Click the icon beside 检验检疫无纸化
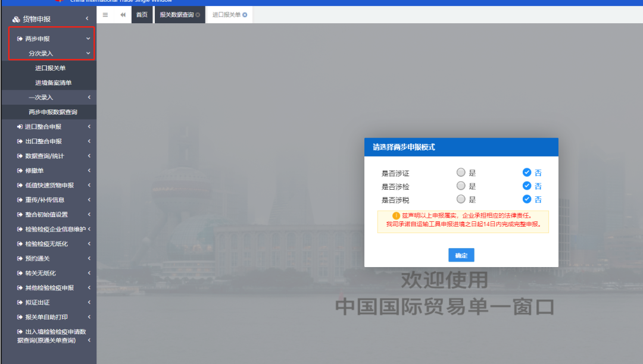The image size is (643, 364). click(x=20, y=244)
